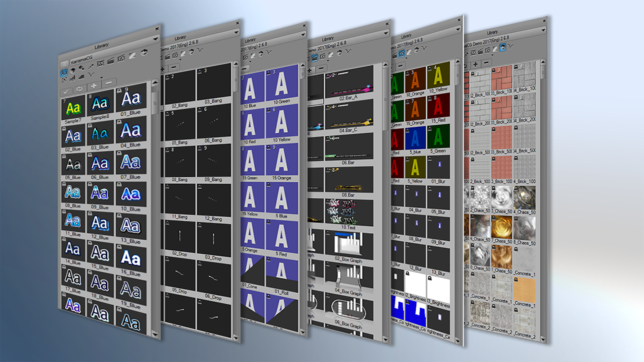644x362 pixels.
Task: Click scroll-up arrow in first panel scrollbar
Action: 155,83
